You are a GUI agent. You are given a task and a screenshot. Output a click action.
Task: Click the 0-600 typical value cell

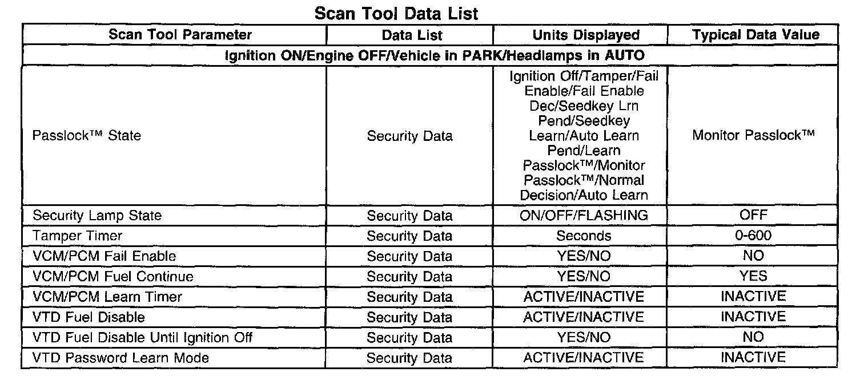tap(753, 236)
